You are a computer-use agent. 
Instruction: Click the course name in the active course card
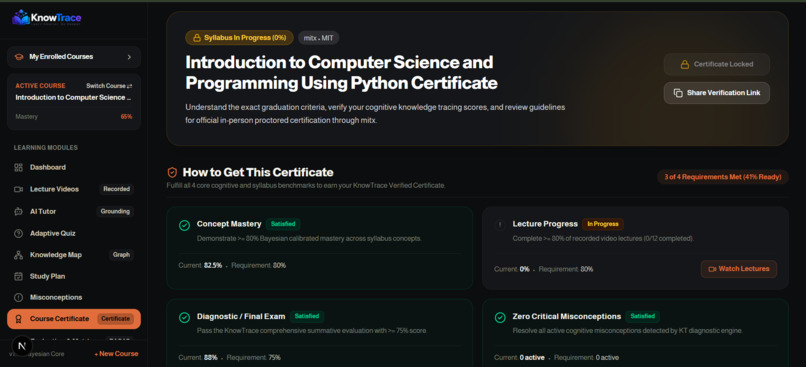pos(73,98)
